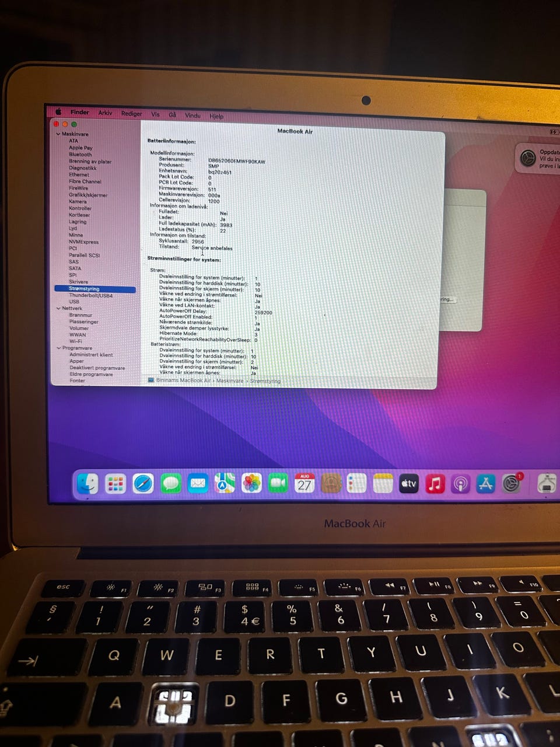The height and width of the screenshot is (747, 560).
Task: Click the System Information chip icon in Dock
Action: (x=547, y=484)
